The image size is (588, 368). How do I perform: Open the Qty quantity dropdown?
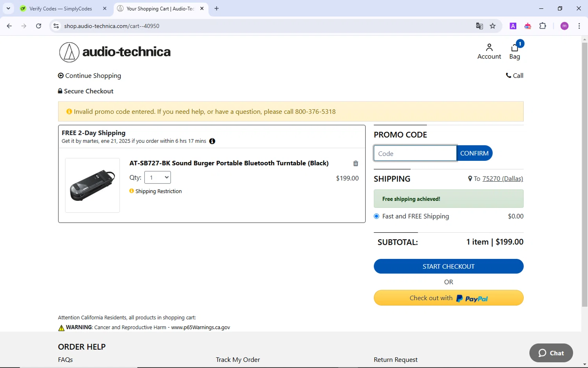pos(158,177)
